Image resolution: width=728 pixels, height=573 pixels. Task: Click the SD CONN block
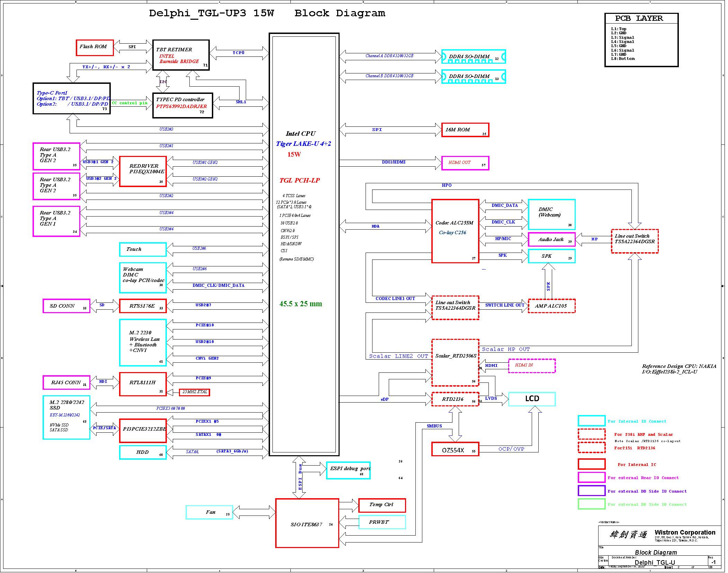[66, 306]
